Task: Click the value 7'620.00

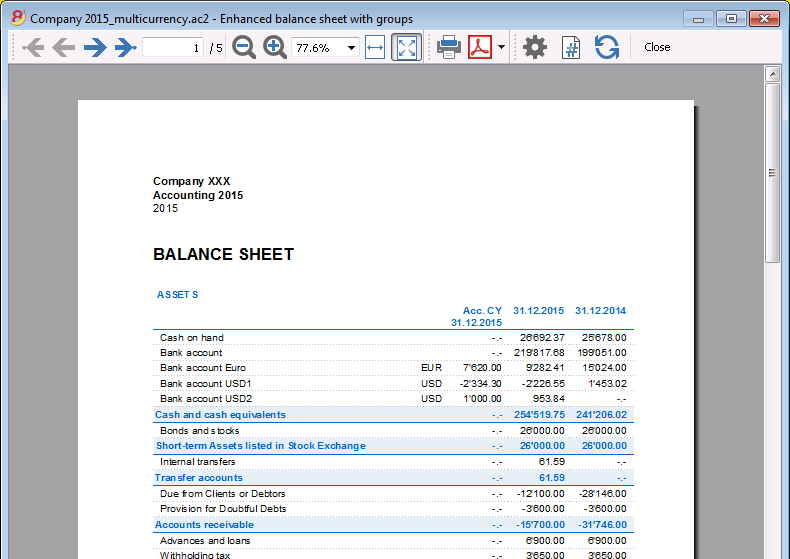Action: 482,368
